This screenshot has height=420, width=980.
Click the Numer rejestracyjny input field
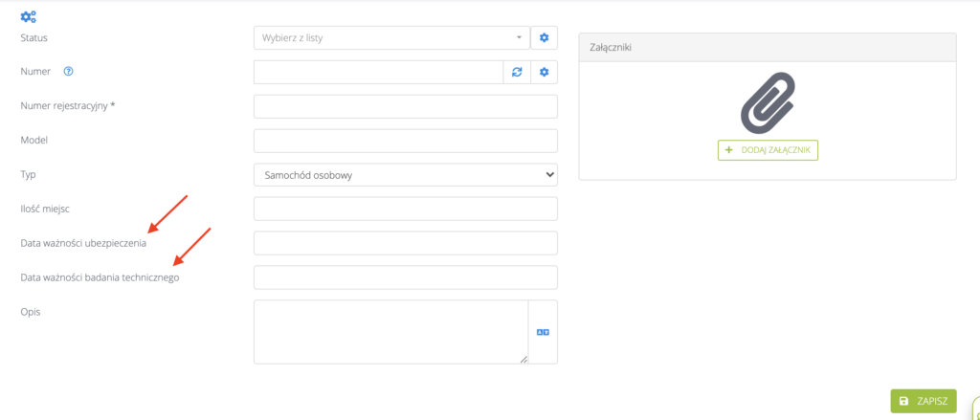pyautogui.click(x=405, y=106)
